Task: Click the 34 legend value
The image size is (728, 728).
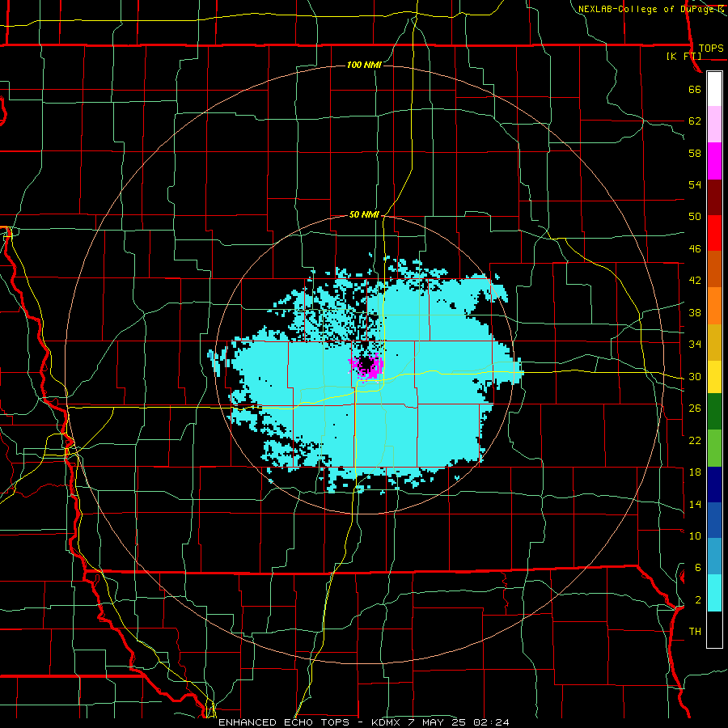Action: (x=695, y=344)
